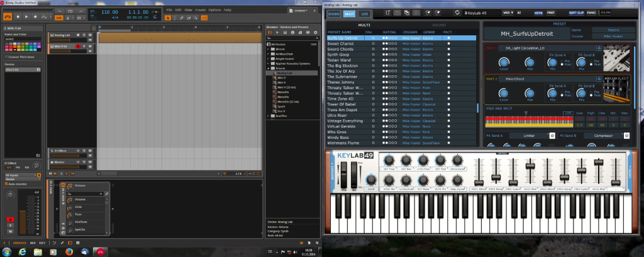This screenshot has width=644, height=257.
Task: Open Windows Start menu
Action: 6,251
